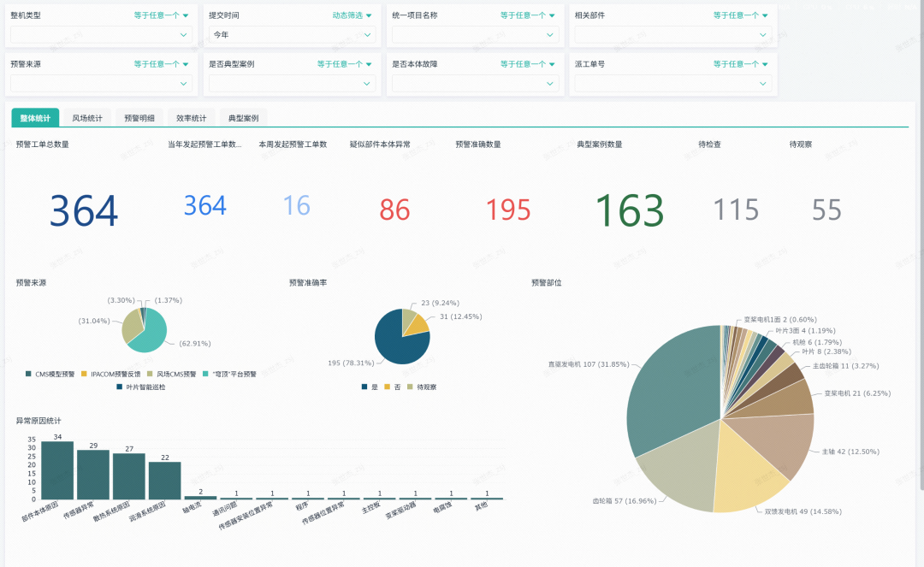Click the 部件本体原因 bar with value 34
The height and width of the screenshot is (567, 924).
tap(57, 470)
